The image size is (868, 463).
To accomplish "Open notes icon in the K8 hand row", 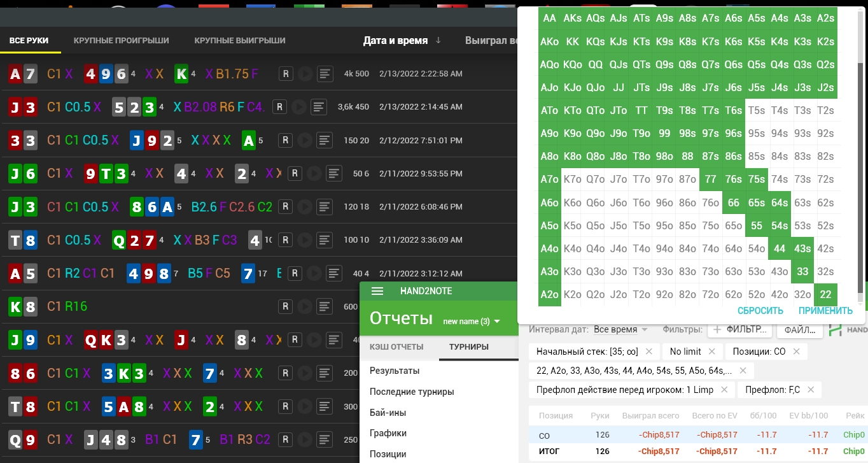I will click(x=325, y=306).
